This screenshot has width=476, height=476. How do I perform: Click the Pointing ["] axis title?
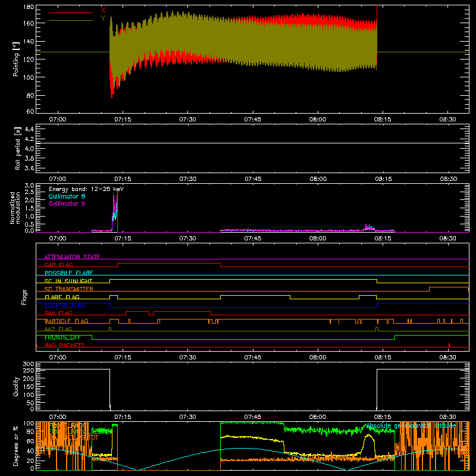click(x=16, y=59)
